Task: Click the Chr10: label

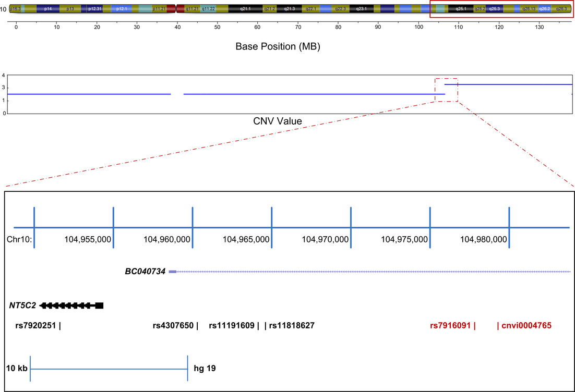Action: click(x=19, y=239)
